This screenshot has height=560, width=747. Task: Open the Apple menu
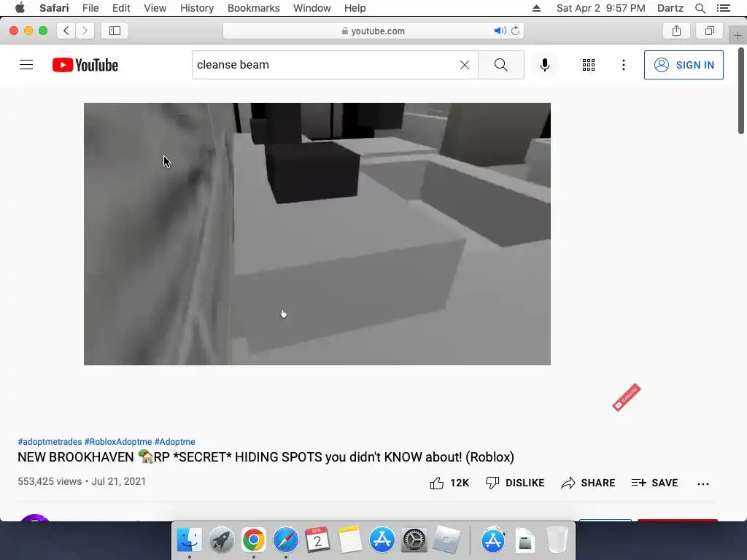20,8
